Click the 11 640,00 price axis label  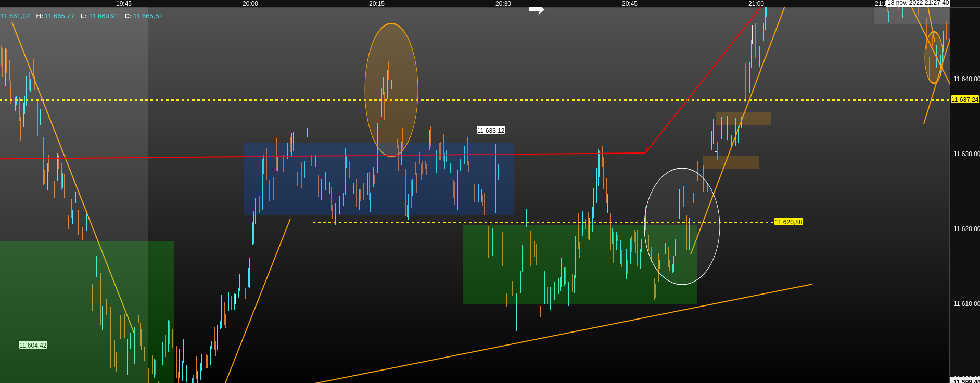pos(966,79)
